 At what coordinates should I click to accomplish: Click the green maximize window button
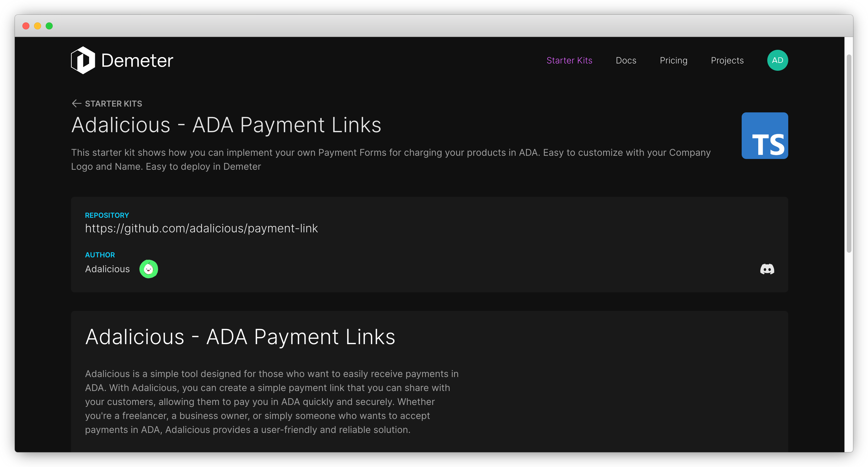pos(49,26)
